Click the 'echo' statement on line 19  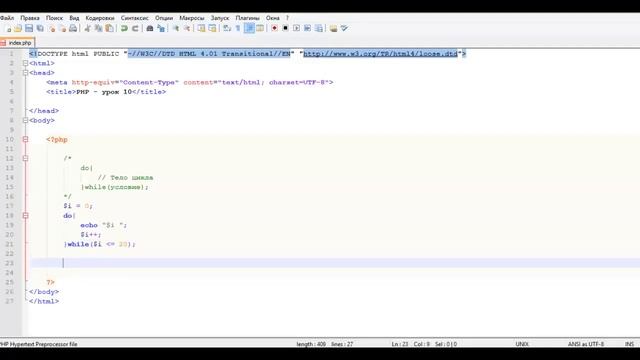coord(89,225)
